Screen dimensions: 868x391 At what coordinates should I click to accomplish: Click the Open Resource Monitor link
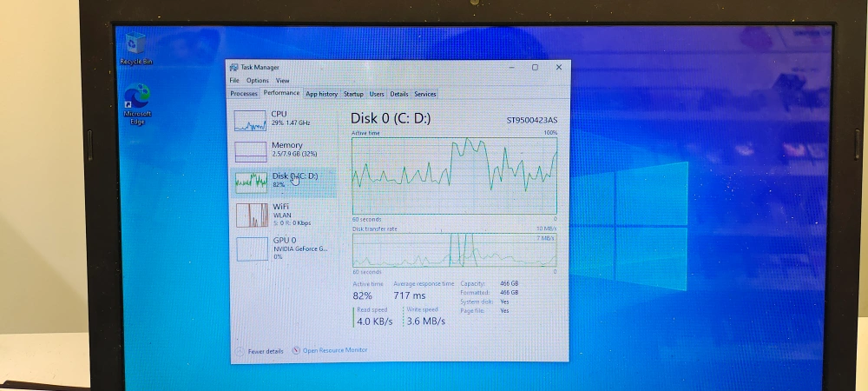point(334,350)
